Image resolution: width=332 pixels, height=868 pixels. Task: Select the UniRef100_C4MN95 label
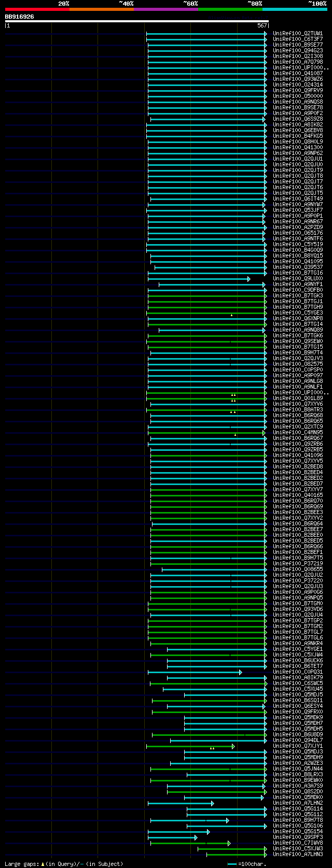298,432
